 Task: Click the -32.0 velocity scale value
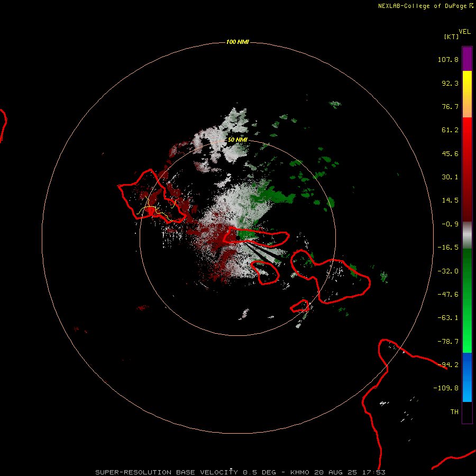tap(448, 271)
